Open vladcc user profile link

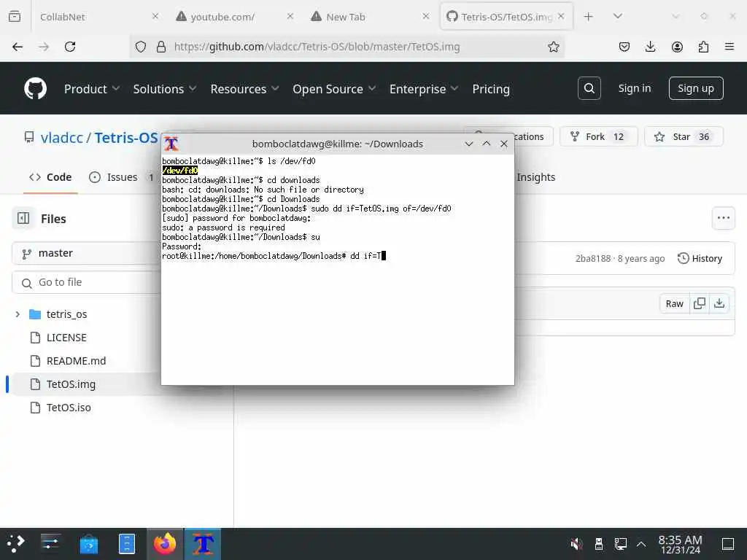(61, 138)
